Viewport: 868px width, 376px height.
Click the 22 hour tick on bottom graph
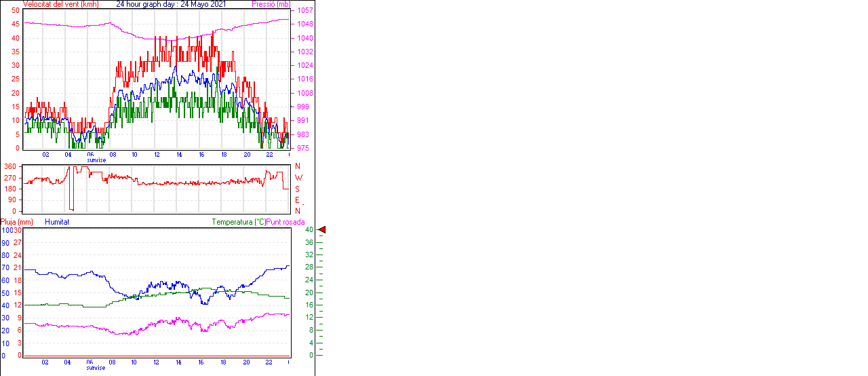[x=269, y=362]
